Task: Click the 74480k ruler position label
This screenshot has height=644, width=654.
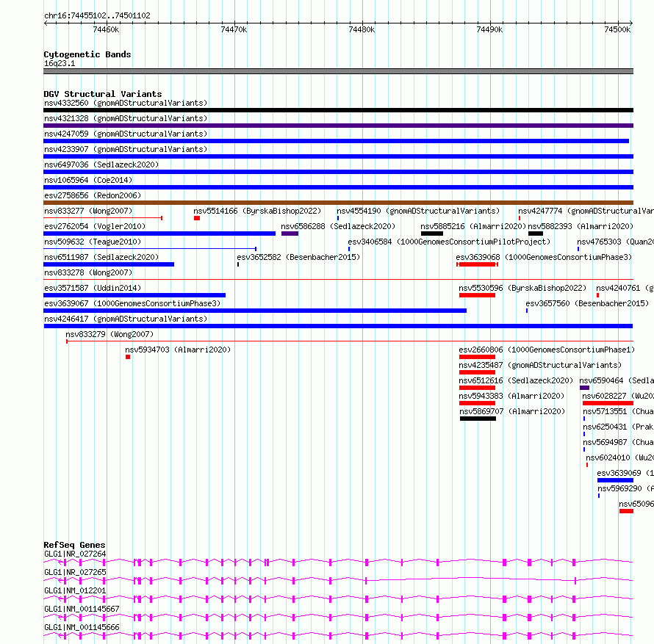Action: point(362,29)
